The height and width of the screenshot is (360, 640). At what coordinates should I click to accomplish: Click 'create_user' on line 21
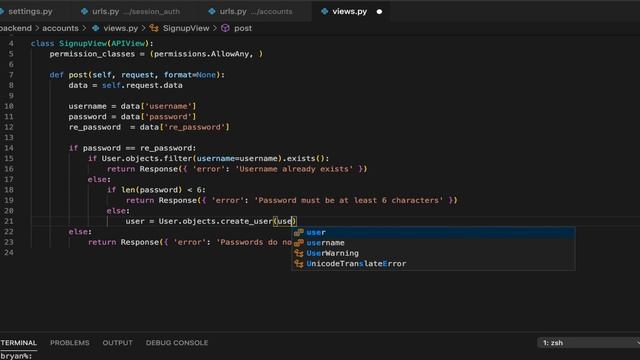246,221
